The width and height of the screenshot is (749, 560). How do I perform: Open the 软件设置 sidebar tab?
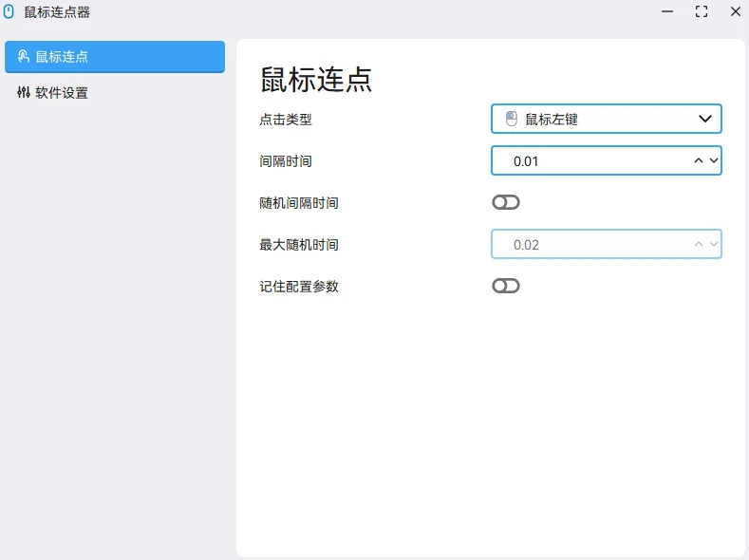pyautogui.click(x=115, y=93)
